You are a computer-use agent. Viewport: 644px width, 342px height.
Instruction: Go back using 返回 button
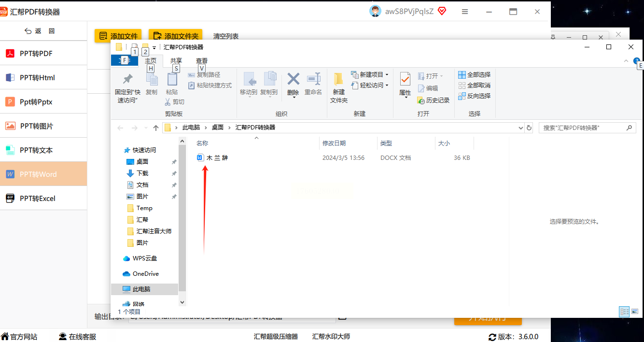(40, 31)
